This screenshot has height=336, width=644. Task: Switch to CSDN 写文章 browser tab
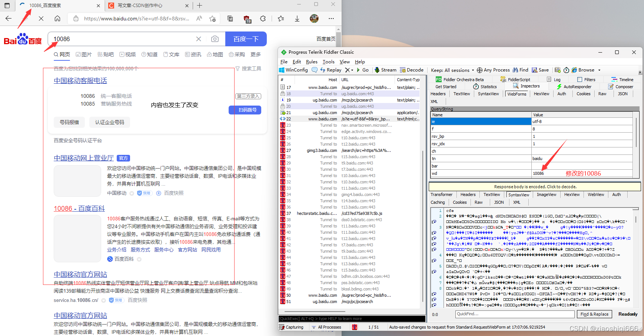pos(148,6)
